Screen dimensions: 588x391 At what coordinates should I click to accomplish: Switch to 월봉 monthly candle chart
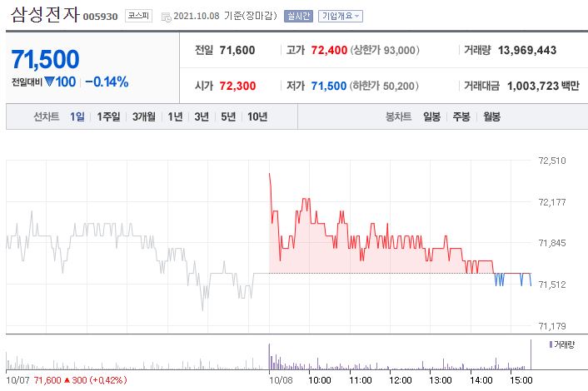(x=491, y=116)
